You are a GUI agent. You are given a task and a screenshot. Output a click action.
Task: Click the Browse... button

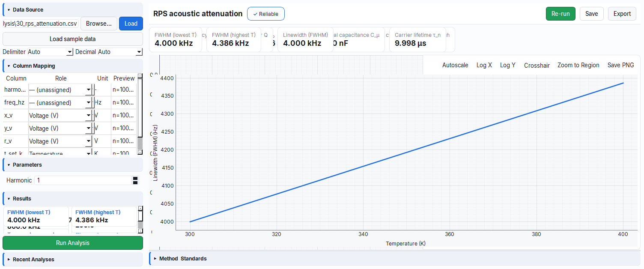coord(99,24)
